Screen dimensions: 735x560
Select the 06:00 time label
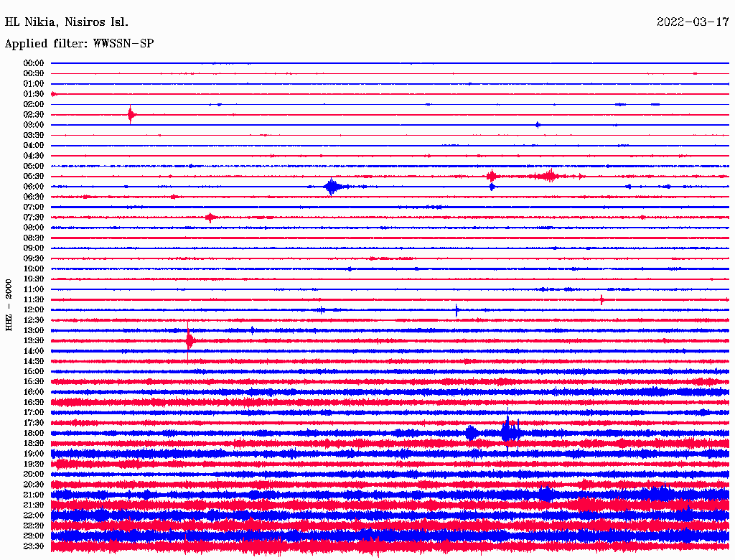[x=34, y=187]
